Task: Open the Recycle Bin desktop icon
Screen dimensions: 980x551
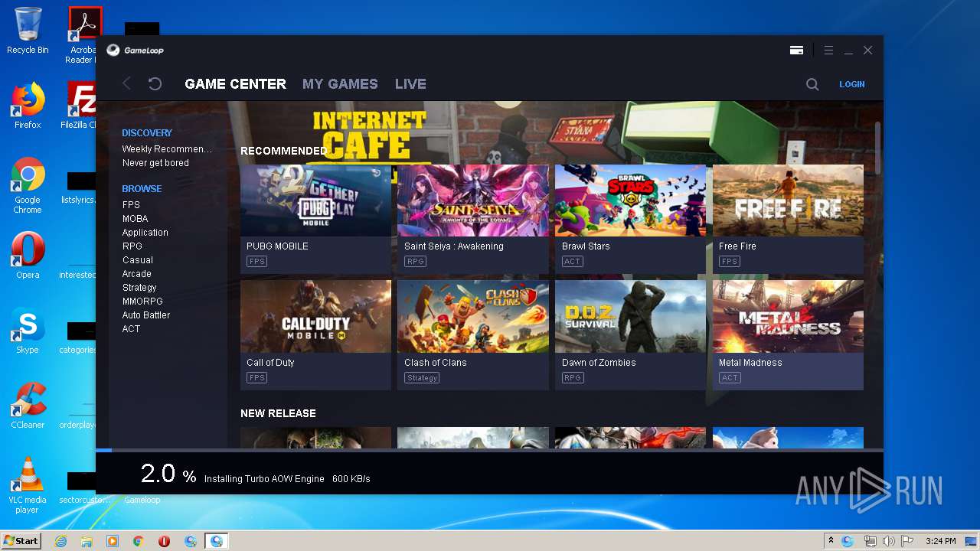Action: pos(28,31)
